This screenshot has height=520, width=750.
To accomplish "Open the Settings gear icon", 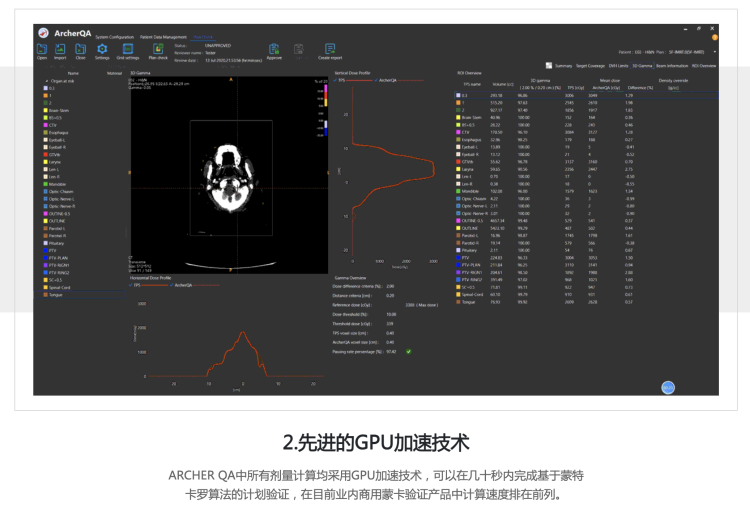I will (x=102, y=49).
